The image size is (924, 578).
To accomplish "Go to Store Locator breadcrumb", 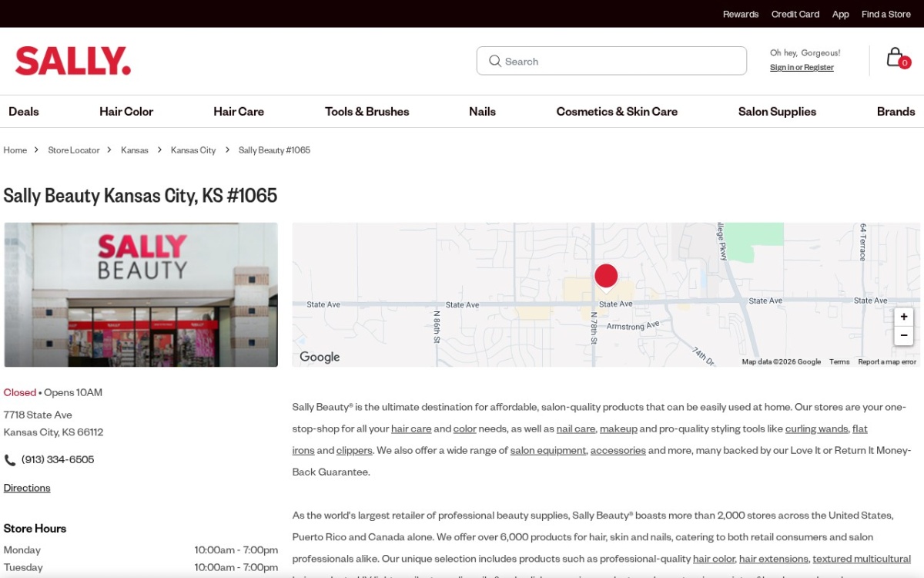I will [74, 150].
